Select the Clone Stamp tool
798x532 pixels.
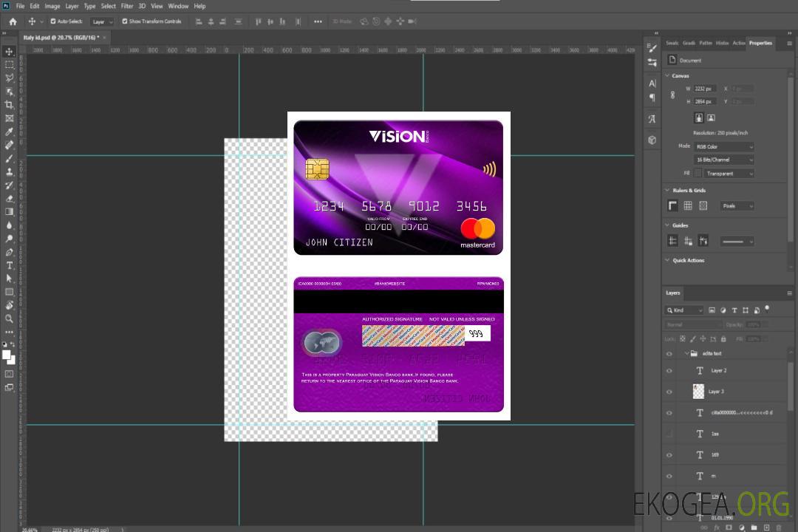[x=9, y=172]
